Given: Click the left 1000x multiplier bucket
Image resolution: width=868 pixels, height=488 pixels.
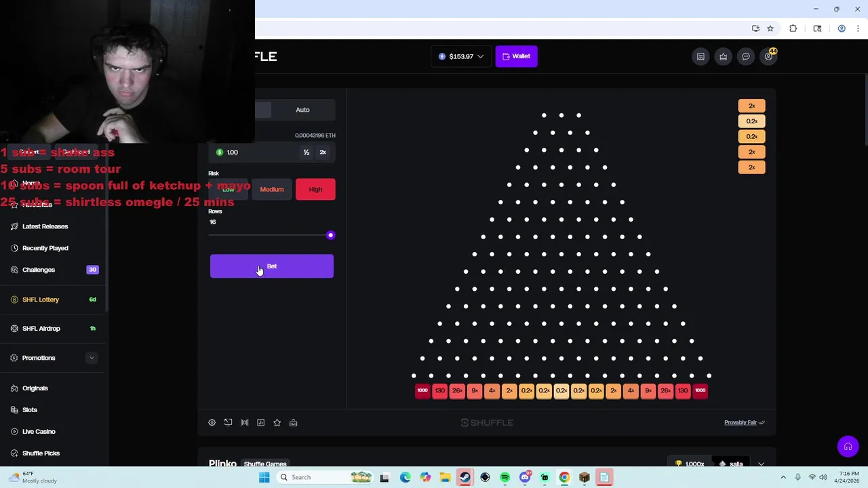Looking at the screenshot, I should click(x=422, y=390).
